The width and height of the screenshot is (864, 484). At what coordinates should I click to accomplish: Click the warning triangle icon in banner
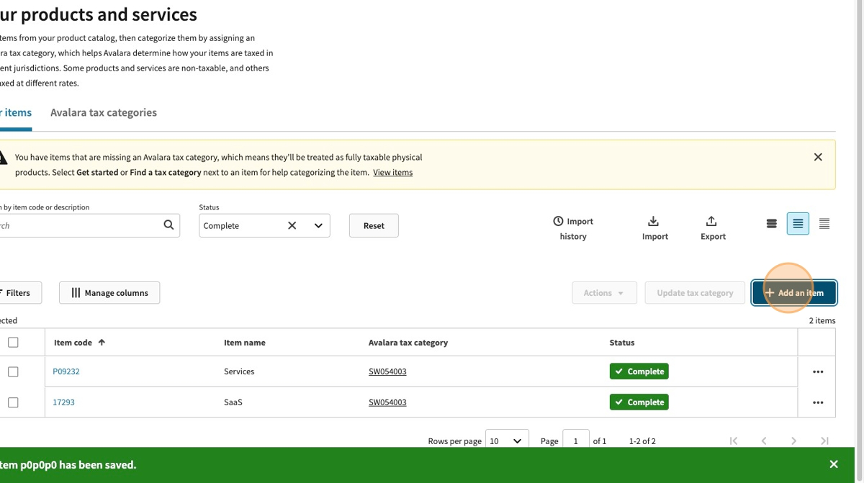[x=3, y=158]
